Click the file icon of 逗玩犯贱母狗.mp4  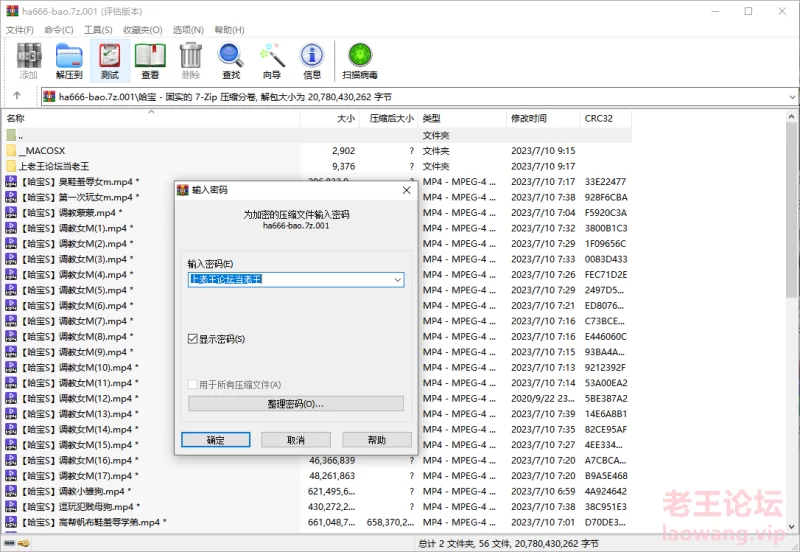pos(11,507)
